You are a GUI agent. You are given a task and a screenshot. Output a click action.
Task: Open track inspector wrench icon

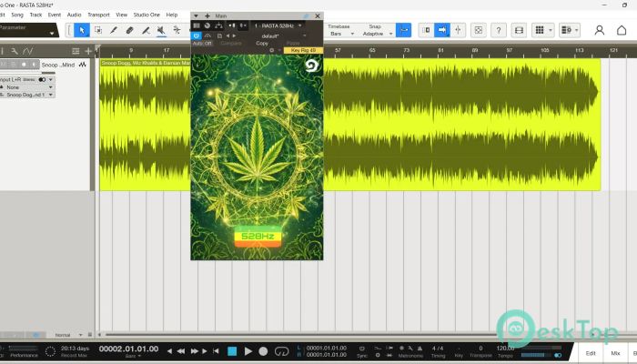pyautogui.click(x=15, y=51)
